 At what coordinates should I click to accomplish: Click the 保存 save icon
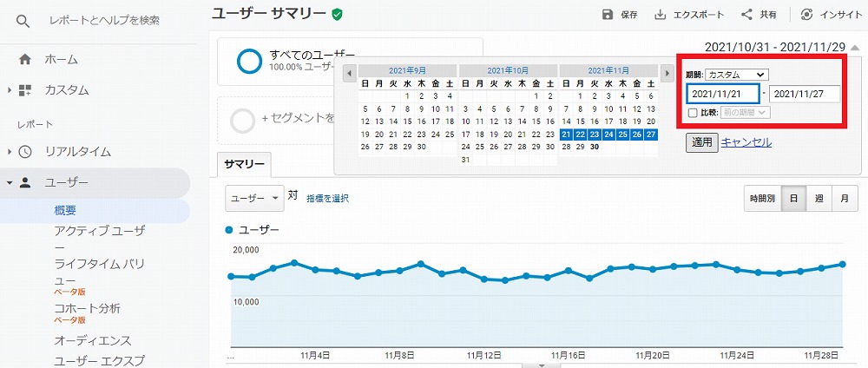[608, 15]
